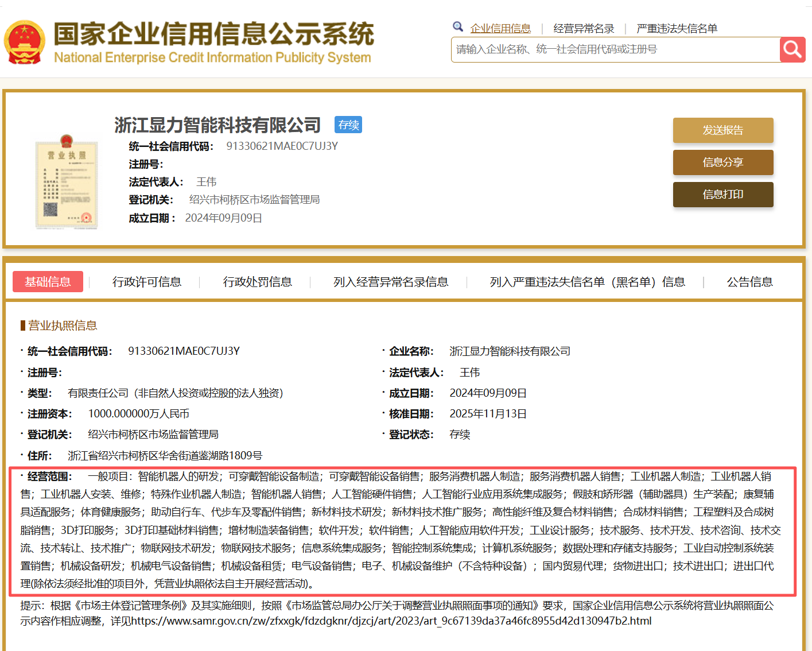
Task: Click the header registration authority 绍兴市柯桥区市场监督管理局
Action: pyautogui.click(x=255, y=200)
